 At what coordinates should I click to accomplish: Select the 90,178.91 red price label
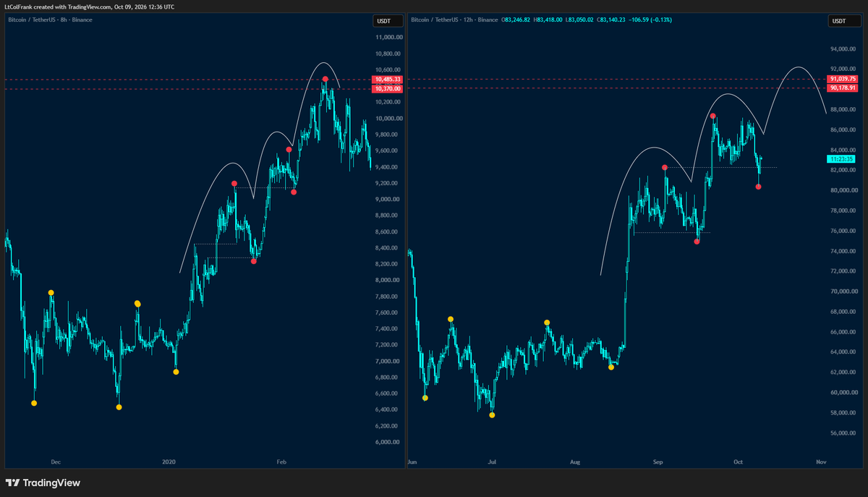coord(843,88)
